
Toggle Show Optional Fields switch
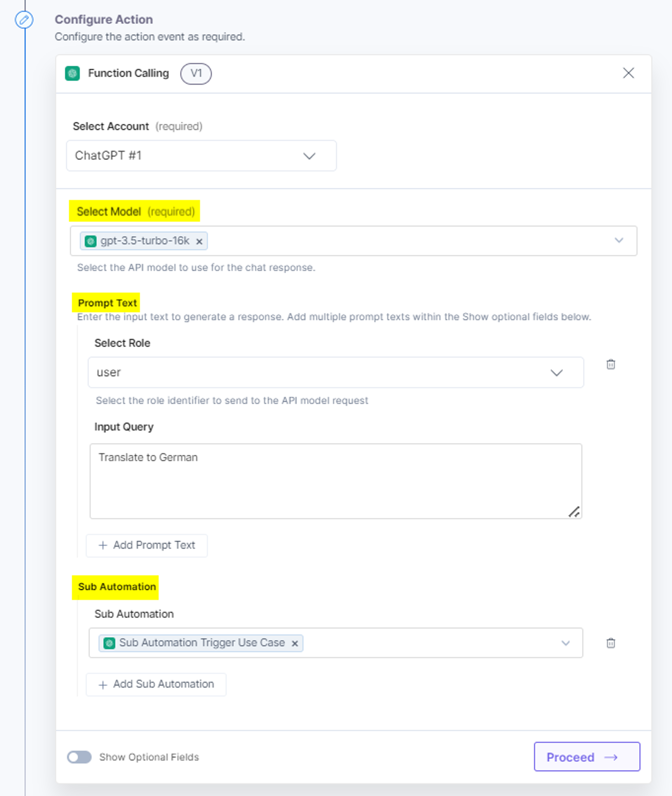(79, 757)
